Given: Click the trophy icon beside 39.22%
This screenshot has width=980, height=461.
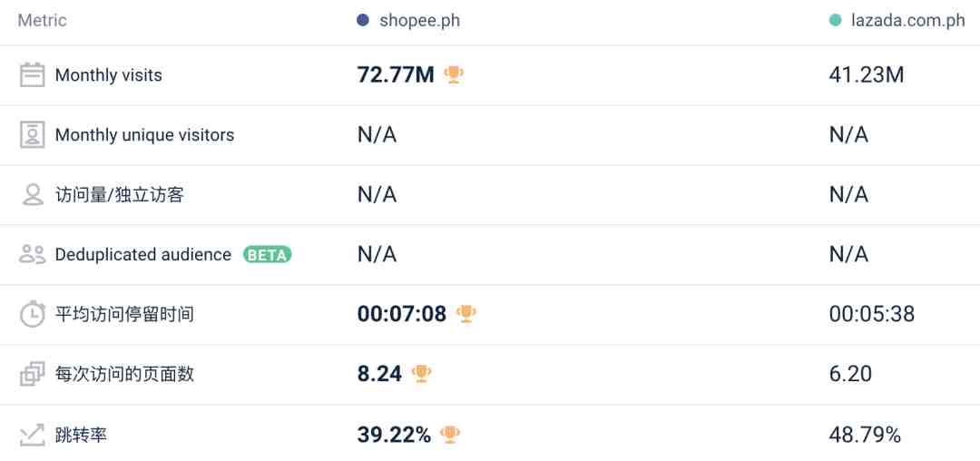Looking at the screenshot, I should pyautogui.click(x=450, y=434).
